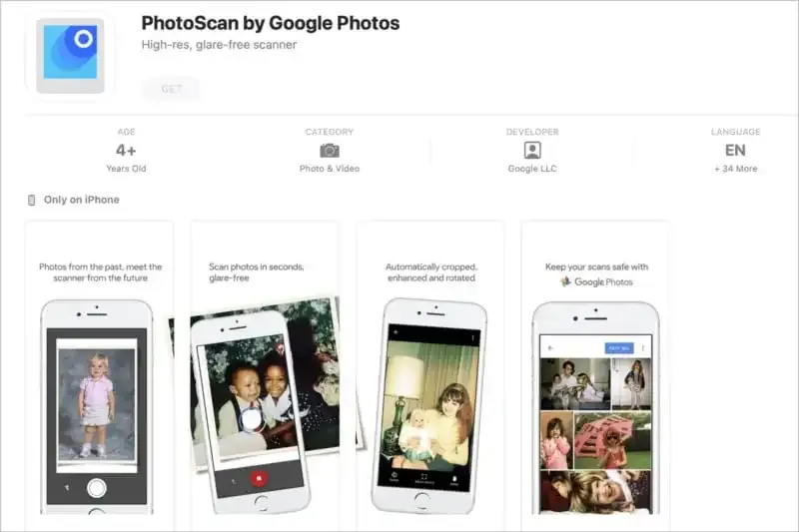799x532 pixels.
Task: Open the 'Automatically cropped' screenshot
Action: [x=430, y=375]
